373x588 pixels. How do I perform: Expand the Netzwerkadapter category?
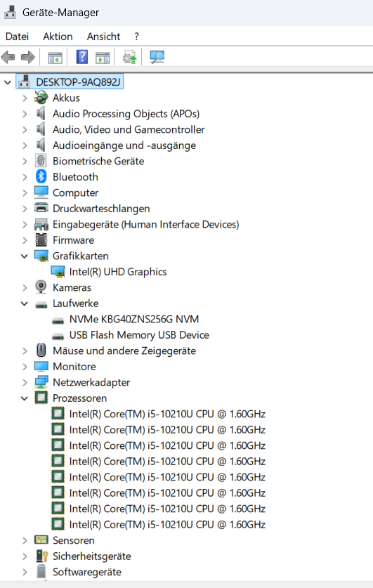pos(25,382)
